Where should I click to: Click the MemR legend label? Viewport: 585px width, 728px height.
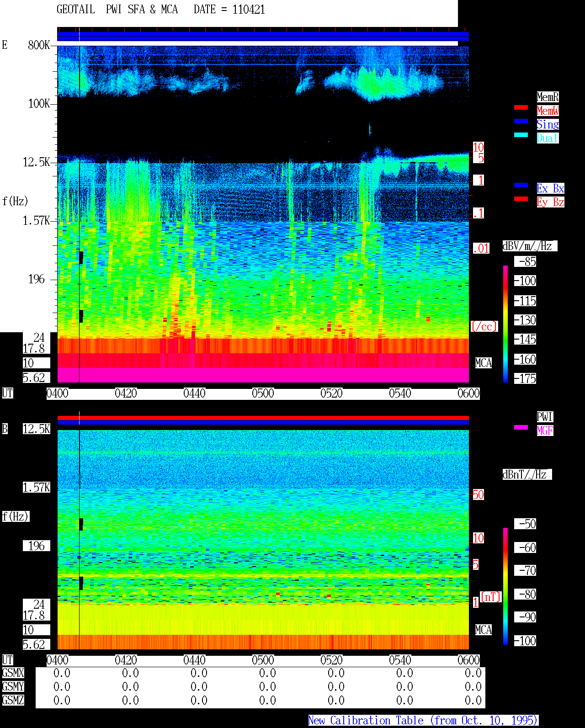548,97
